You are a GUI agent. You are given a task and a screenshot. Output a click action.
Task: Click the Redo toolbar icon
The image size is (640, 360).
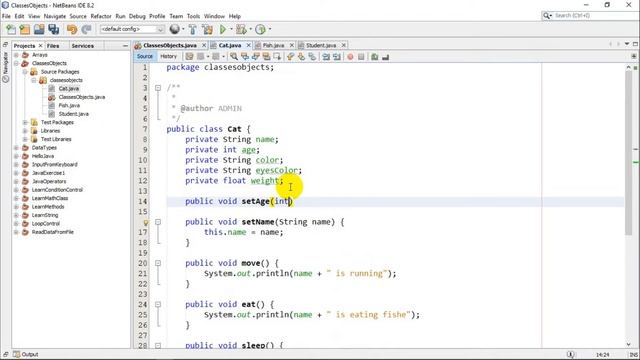(86, 29)
